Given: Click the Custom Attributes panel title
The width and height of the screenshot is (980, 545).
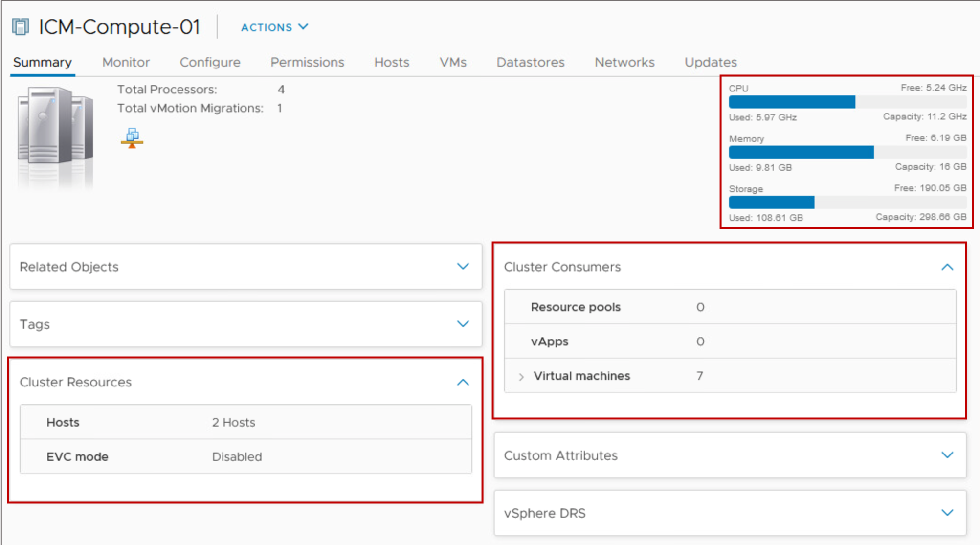Looking at the screenshot, I should pyautogui.click(x=560, y=455).
